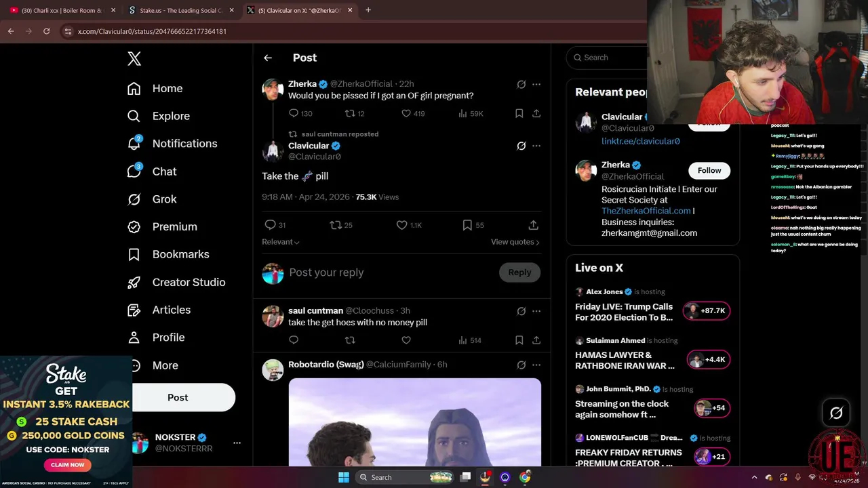Viewport: 868px width, 488px height.
Task: Open more options on Zerka's post
Action: pos(536,85)
